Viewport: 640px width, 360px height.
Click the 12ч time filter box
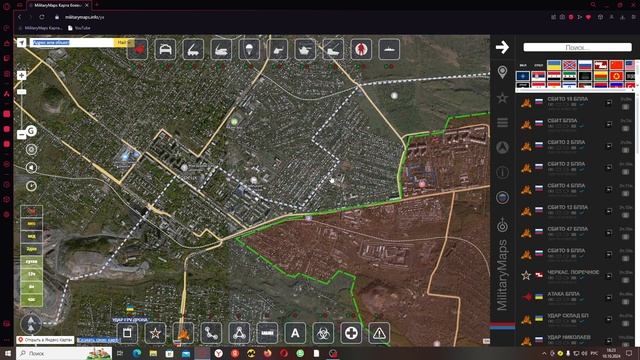[31, 274]
